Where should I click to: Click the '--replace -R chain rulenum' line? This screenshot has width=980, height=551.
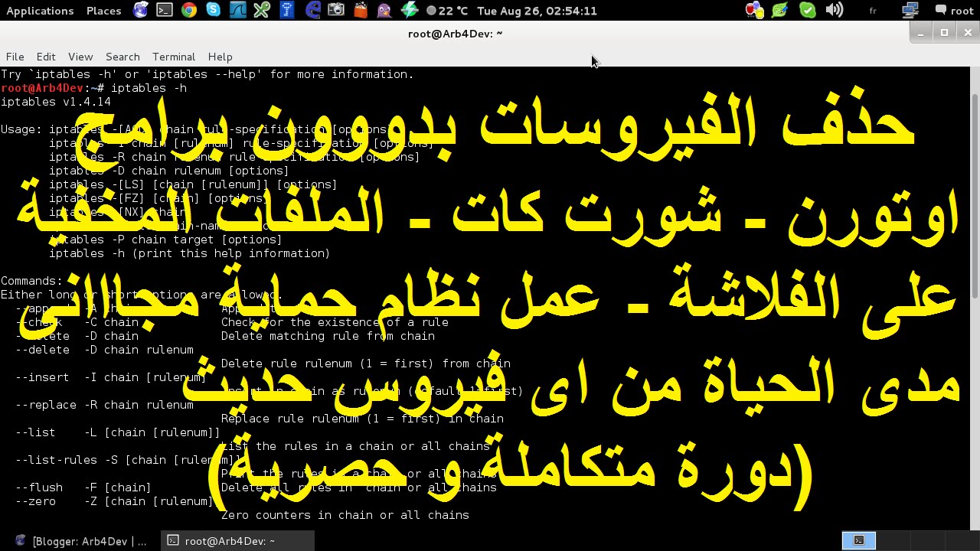click(104, 405)
